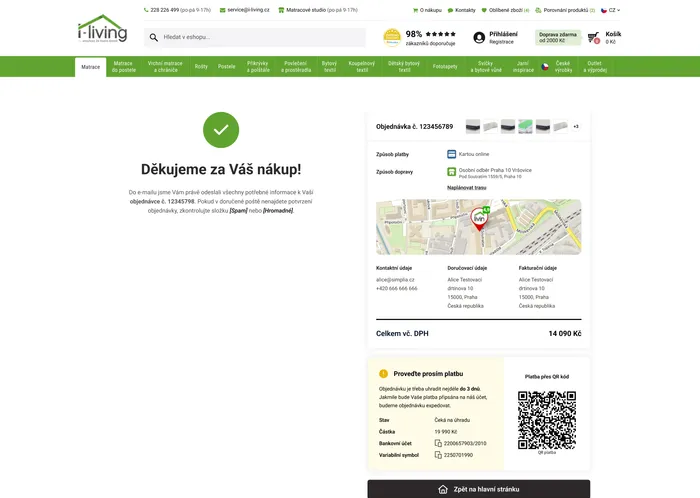Open the Postele menu item
Screen dimensions: 700x498
226,66
